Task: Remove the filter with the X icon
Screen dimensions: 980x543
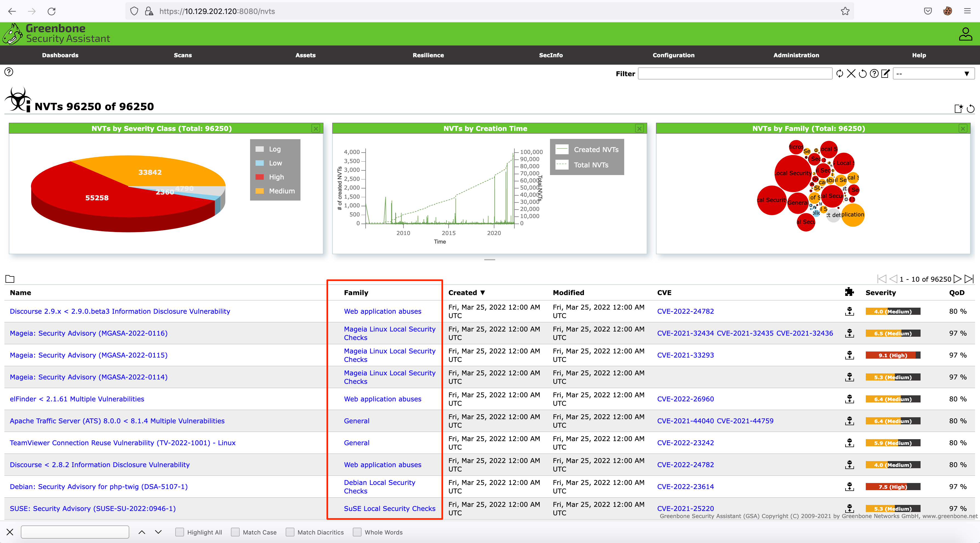Action: click(x=851, y=73)
